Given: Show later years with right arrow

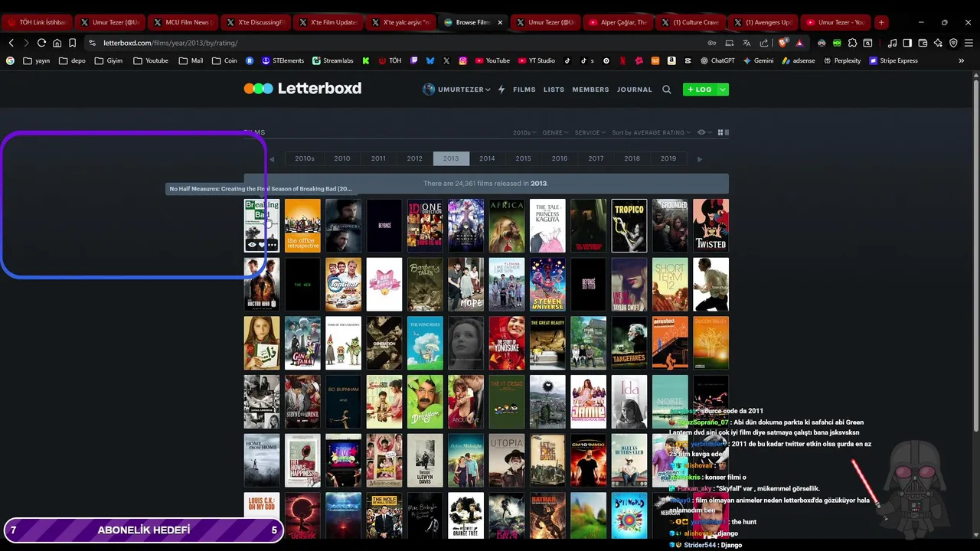Looking at the screenshot, I should click(x=699, y=159).
